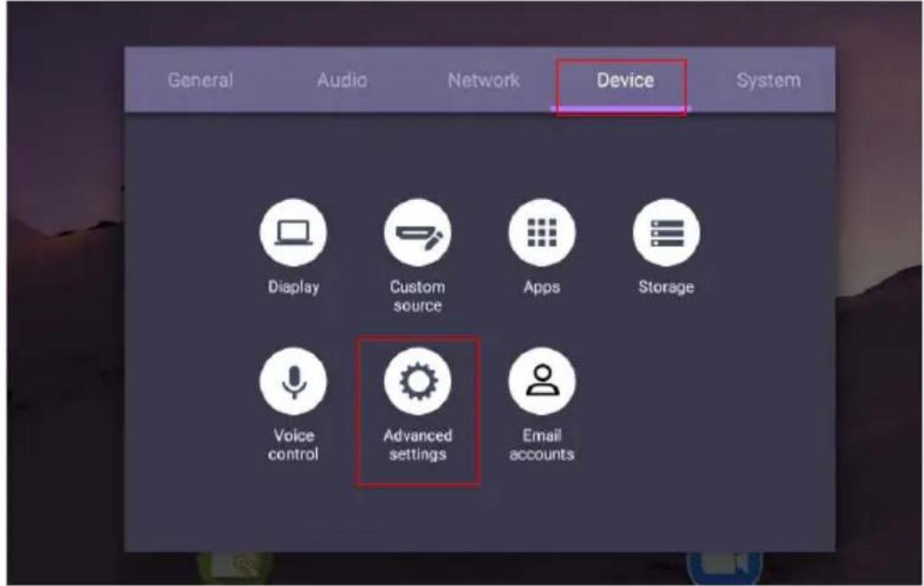Click the "Advanced settings" label text
The width and height of the screenshot is (924, 586).
coord(417,445)
